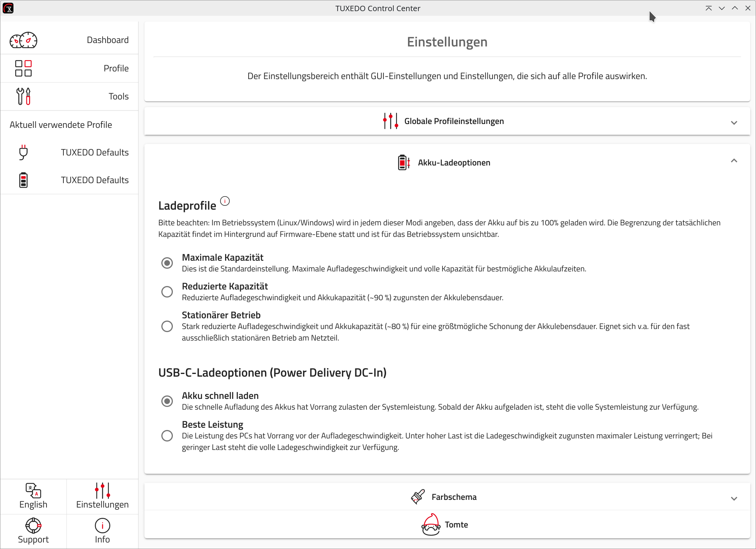Click the Farbschema paintbrush icon
The image size is (756, 549).
pyautogui.click(x=418, y=497)
